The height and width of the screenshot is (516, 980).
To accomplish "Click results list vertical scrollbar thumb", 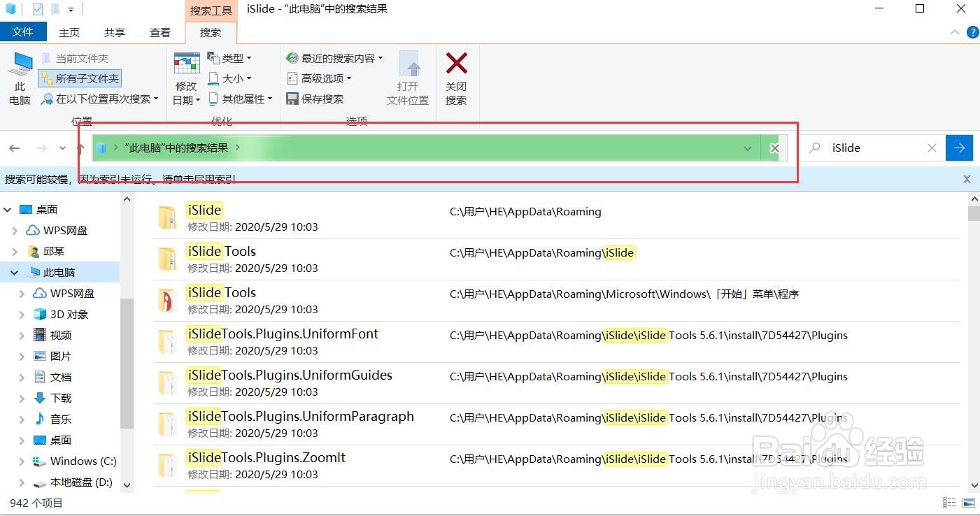I will coord(974,213).
